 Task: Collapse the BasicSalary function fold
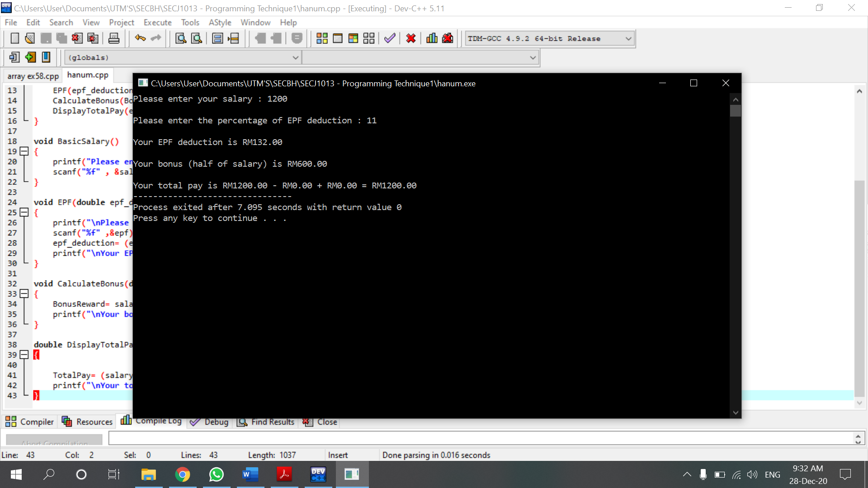(x=24, y=151)
